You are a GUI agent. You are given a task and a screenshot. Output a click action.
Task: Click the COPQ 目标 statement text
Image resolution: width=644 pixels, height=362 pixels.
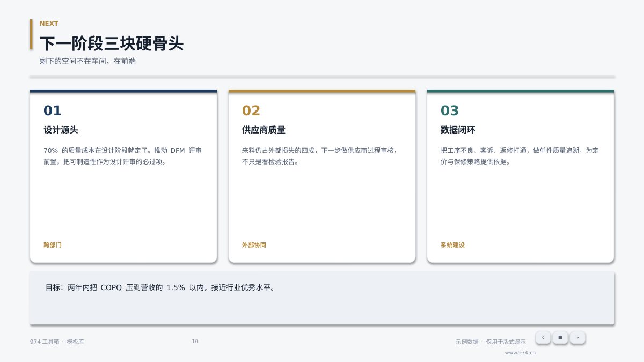coord(161,287)
